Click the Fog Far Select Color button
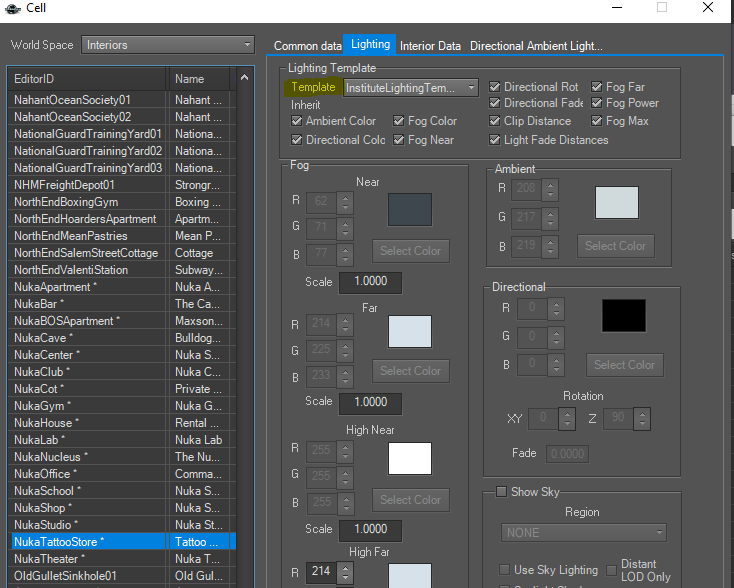This screenshot has height=588, width=734. pyautogui.click(x=411, y=371)
